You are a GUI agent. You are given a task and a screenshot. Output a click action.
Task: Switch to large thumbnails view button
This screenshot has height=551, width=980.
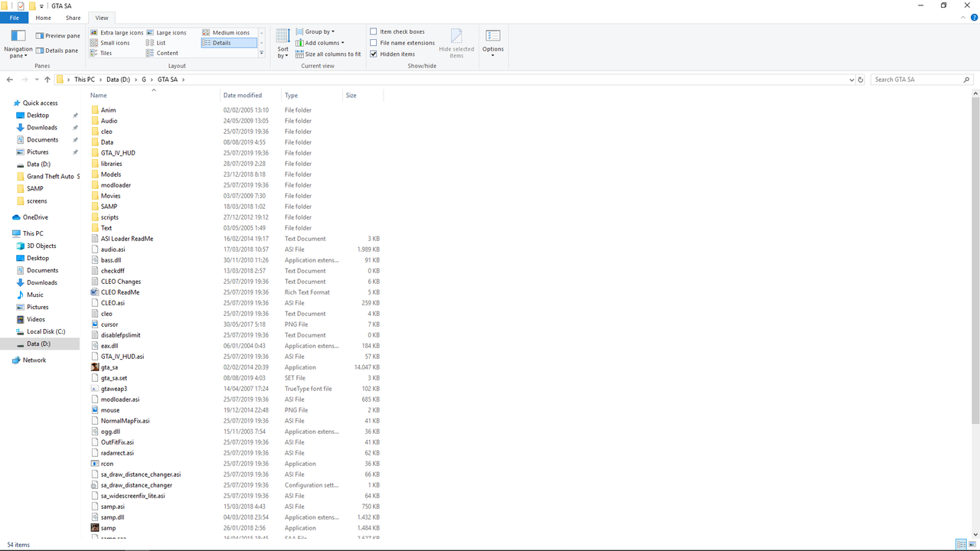pos(972,544)
